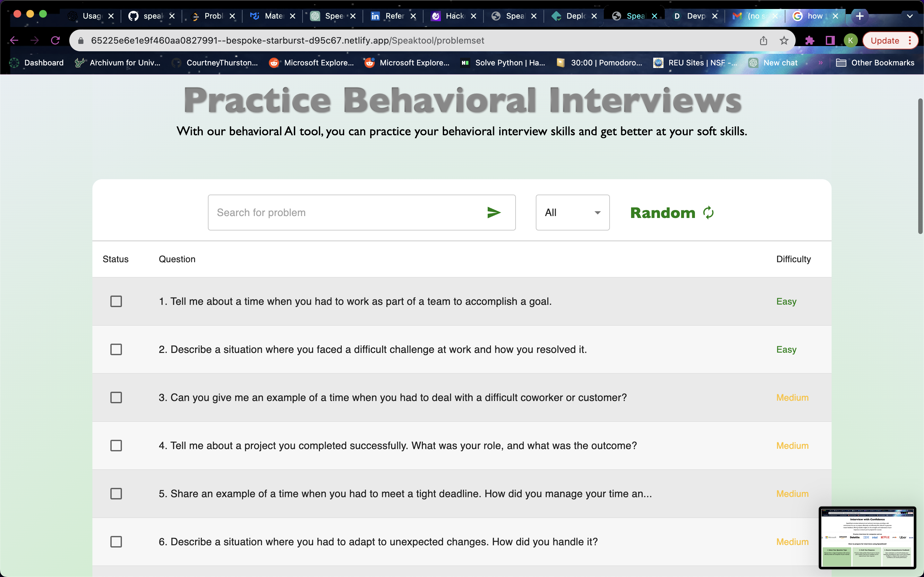The image size is (924, 577).
Task: Click the green search submit arrow
Action: click(494, 213)
